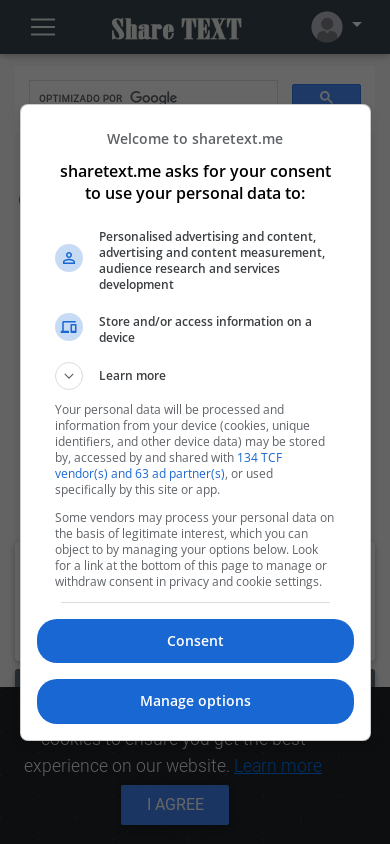Expand the account dropdown caret
The height and width of the screenshot is (844, 390).
pyautogui.click(x=357, y=24)
